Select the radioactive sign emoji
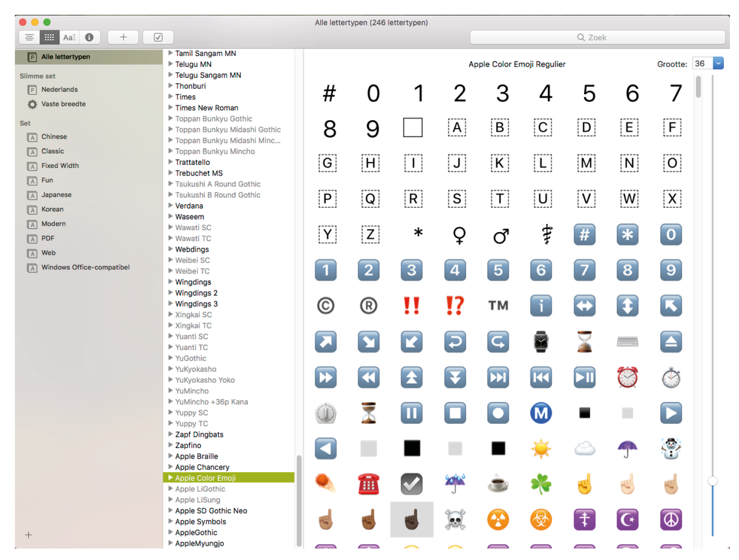 click(498, 520)
